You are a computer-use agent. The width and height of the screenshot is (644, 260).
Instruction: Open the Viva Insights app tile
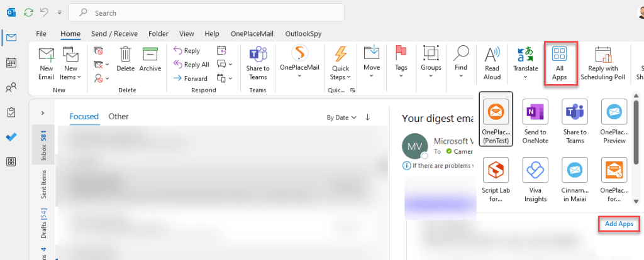click(535, 179)
